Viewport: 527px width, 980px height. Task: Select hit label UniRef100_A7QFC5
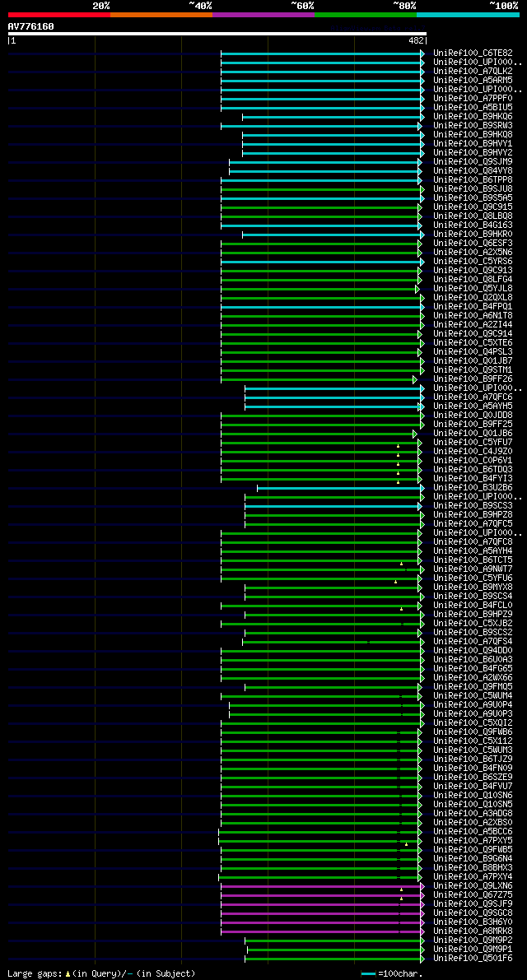[473, 524]
